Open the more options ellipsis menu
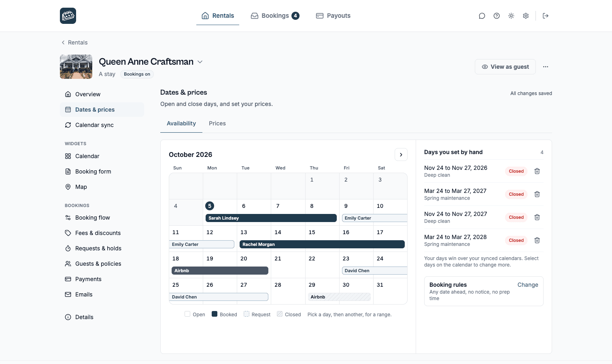This screenshot has width=612, height=364. click(546, 67)
